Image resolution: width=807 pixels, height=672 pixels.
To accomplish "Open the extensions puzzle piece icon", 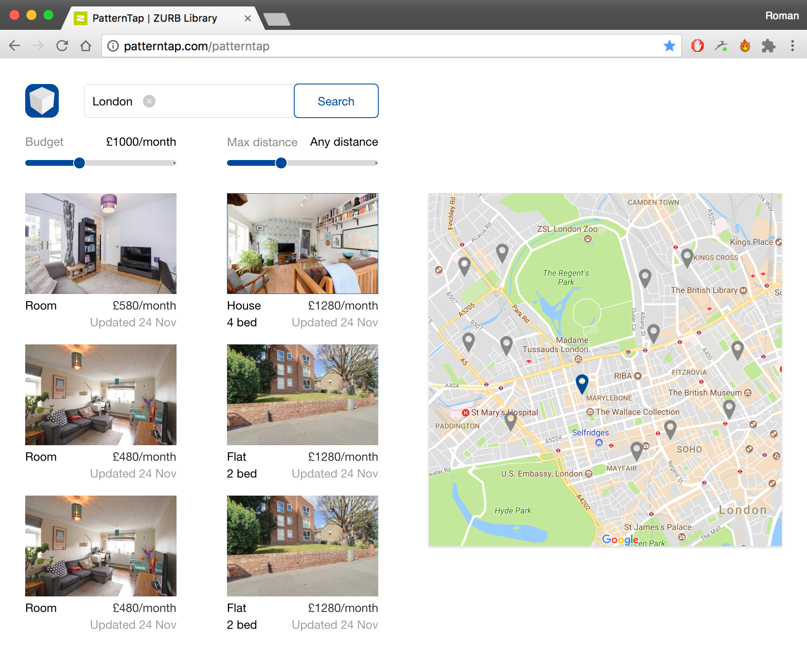I will point(768,46).
